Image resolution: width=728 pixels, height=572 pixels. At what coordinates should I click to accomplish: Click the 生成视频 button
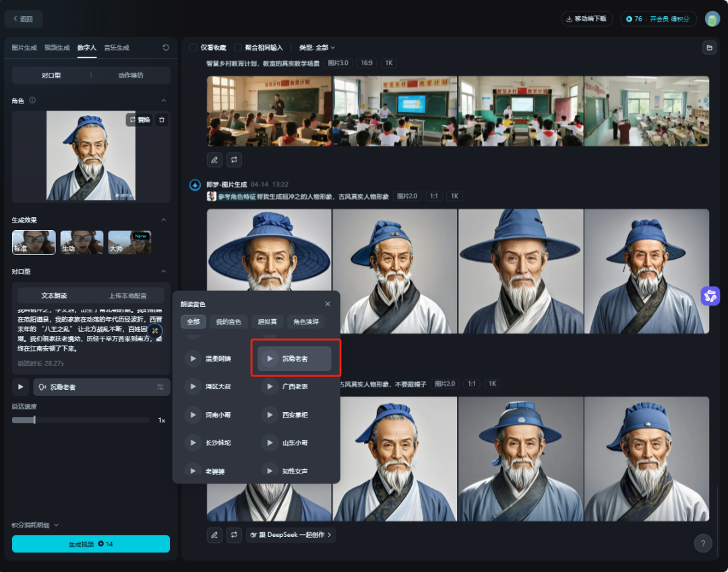point(91,544)
